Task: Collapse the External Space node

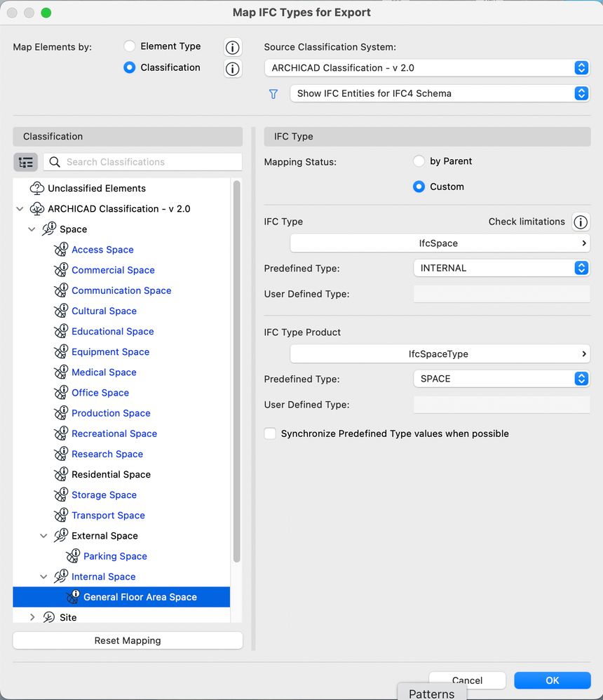Action: click(x=43, y=536)
